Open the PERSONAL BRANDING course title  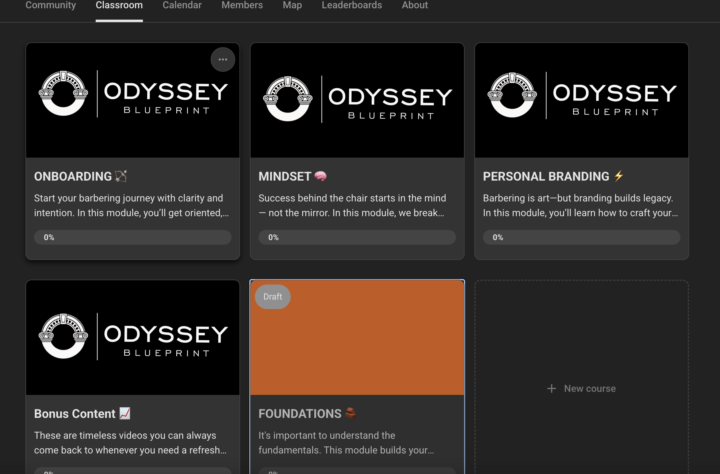coord(546,176)
